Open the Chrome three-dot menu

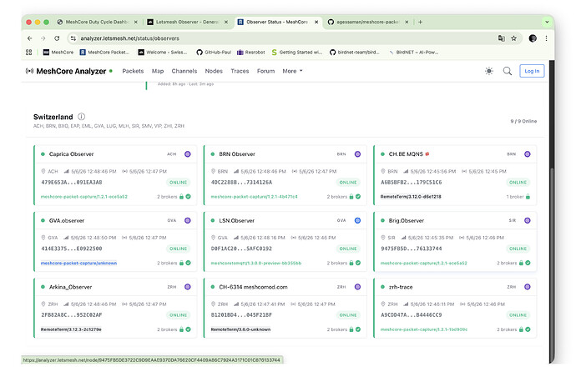[x=546, y=38]
